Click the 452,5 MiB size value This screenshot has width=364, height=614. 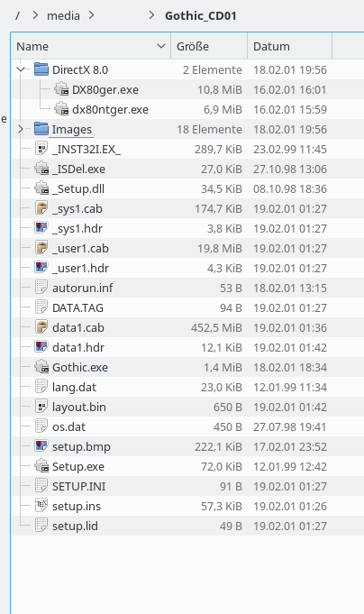click(x=216, y=328)
